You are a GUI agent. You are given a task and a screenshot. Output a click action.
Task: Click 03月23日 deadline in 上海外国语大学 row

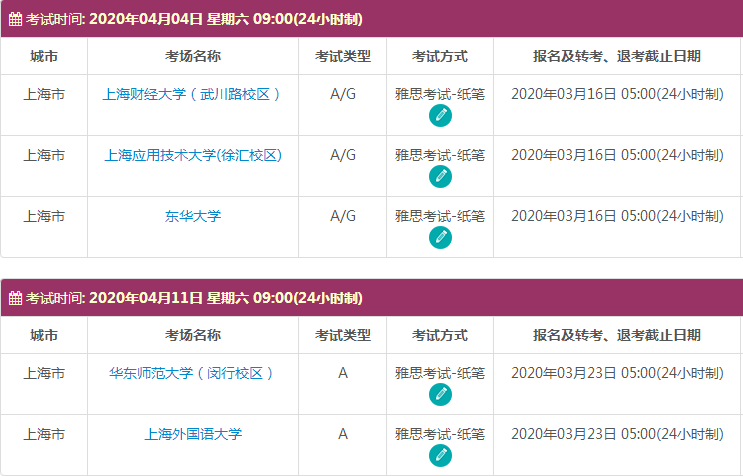pyautogui.click(x=617, y=434)
